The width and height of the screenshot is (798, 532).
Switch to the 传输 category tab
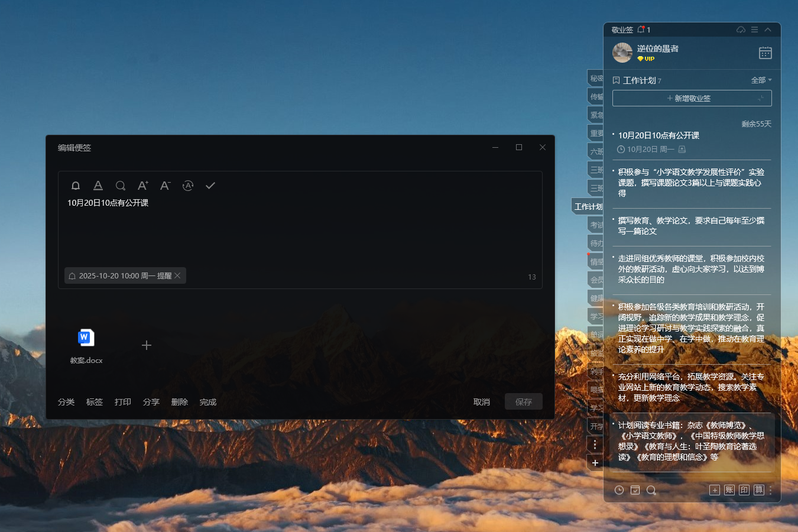[x=596, y=96]
